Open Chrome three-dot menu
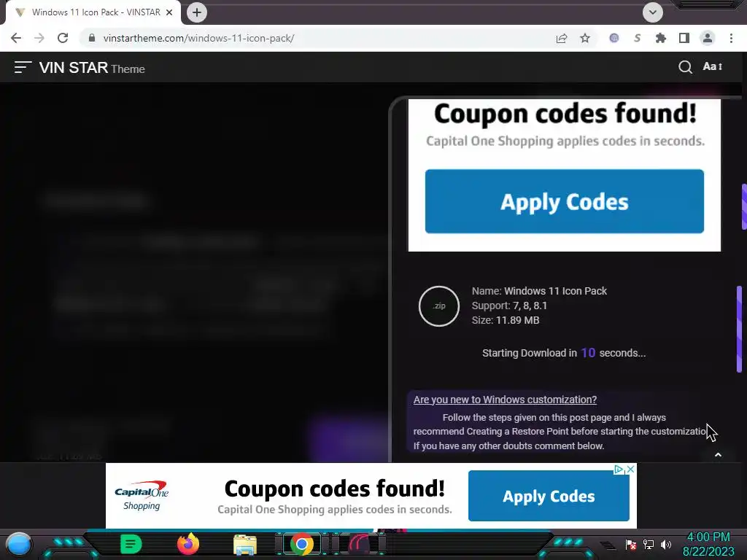The image size is (747, 560). pyautogui.click(x=731, y=38)
